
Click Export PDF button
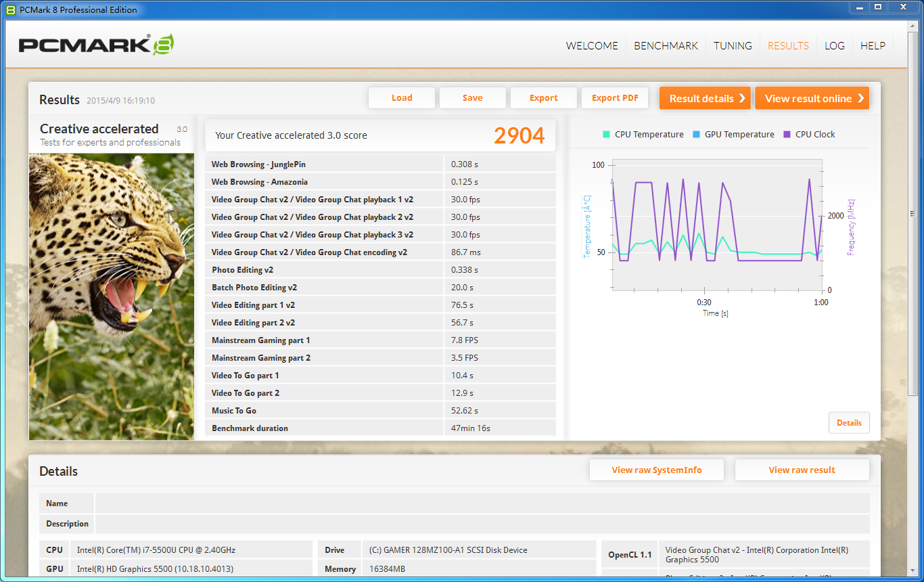615,98
